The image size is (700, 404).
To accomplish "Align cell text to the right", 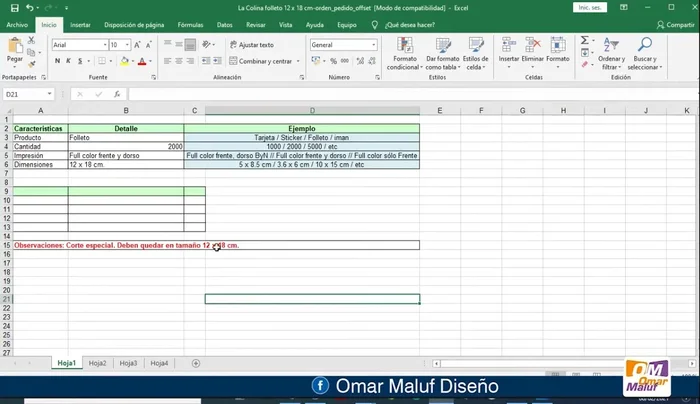I will pyautogui.click(x=190, y=61).
